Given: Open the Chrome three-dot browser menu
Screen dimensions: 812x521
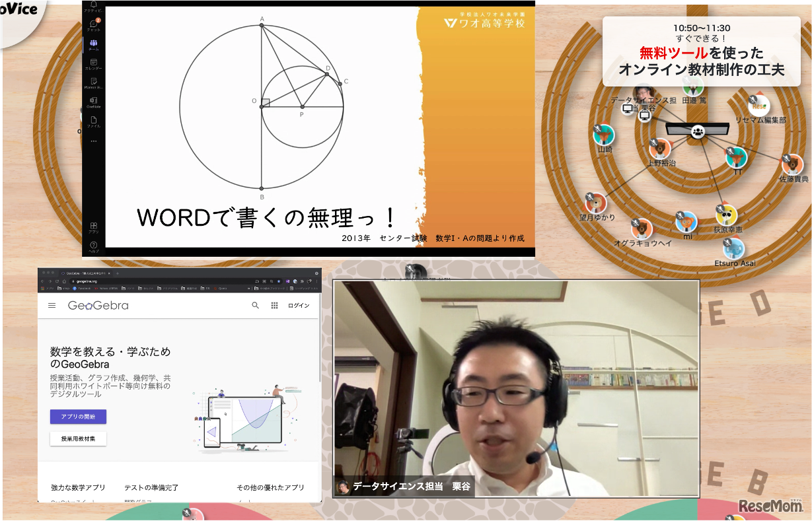Looking at the screenshot, I should point(316,281).
